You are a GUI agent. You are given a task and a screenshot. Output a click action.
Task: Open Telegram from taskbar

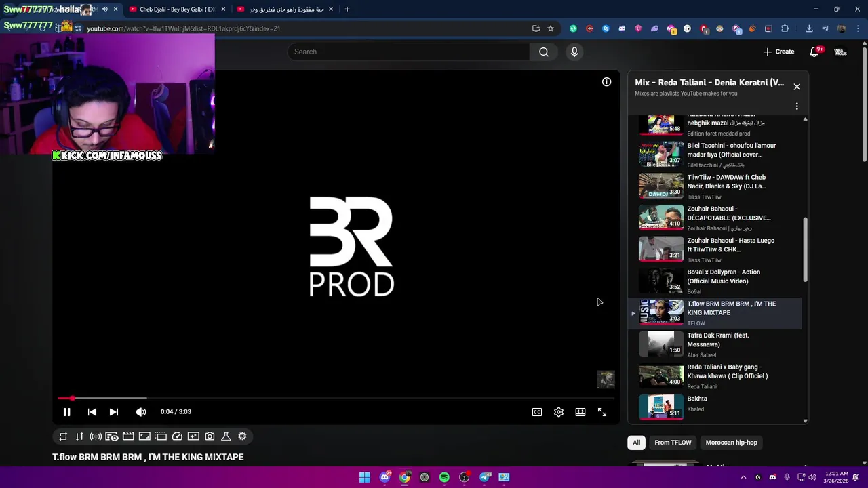pyautogui.click(x=484, y=477)
